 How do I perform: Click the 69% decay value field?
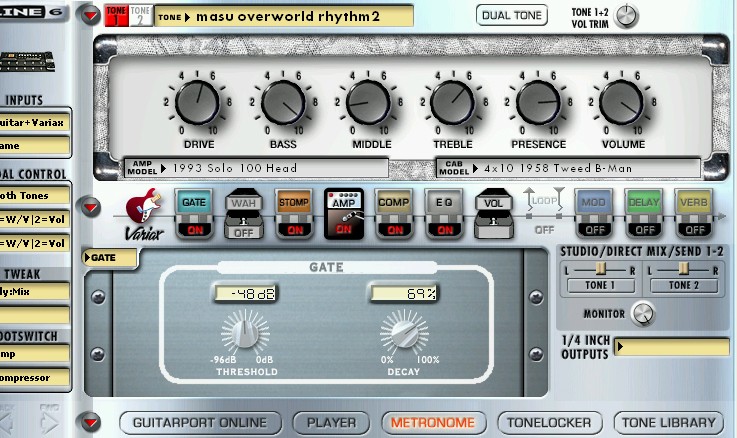click(x=404, y=293)
